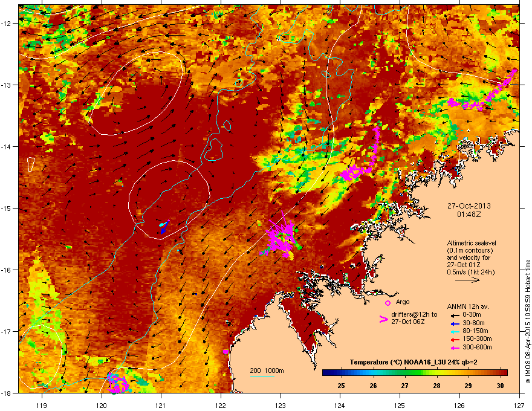Viewport: 532px width, 411px height.
Task: Click the longitude axis label '125'
Action: [x=400, y=405]
